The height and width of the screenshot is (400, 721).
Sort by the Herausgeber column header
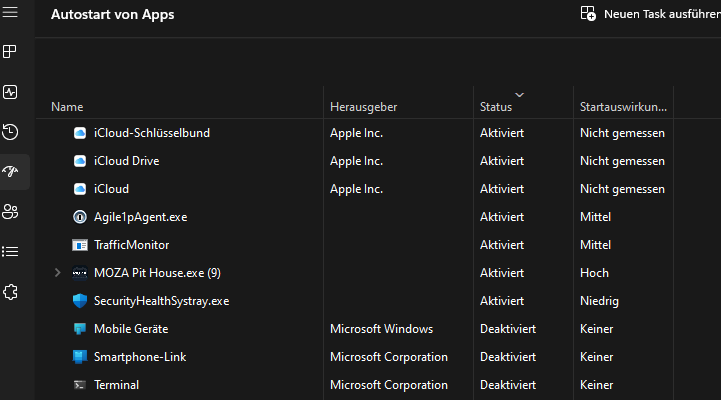tap(363, 107)
